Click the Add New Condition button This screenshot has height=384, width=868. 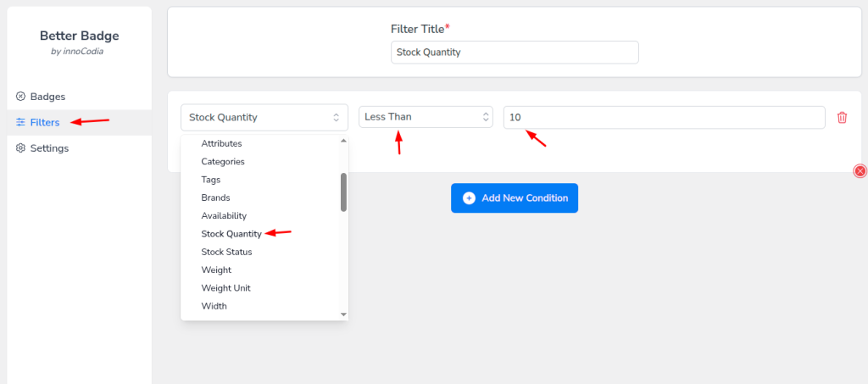[515, 198]
